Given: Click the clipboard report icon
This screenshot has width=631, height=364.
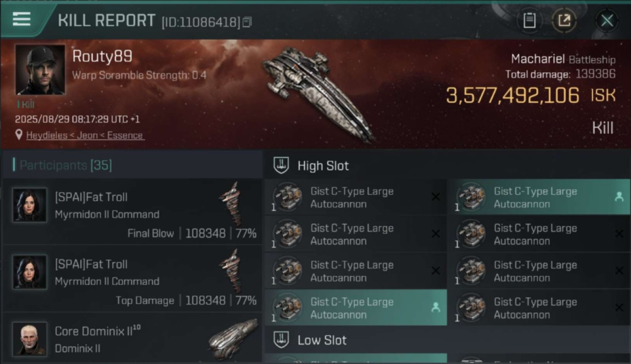Looking at the screenshot, I should (530, 20).
